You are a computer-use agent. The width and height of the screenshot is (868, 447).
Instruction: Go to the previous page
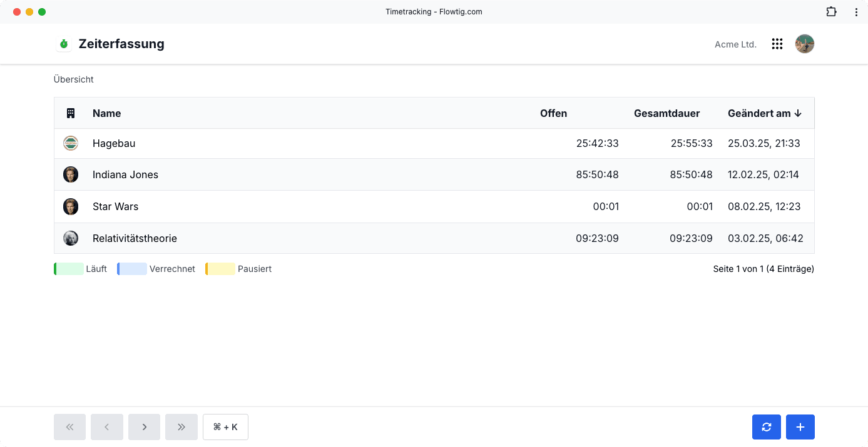(106, 427)
